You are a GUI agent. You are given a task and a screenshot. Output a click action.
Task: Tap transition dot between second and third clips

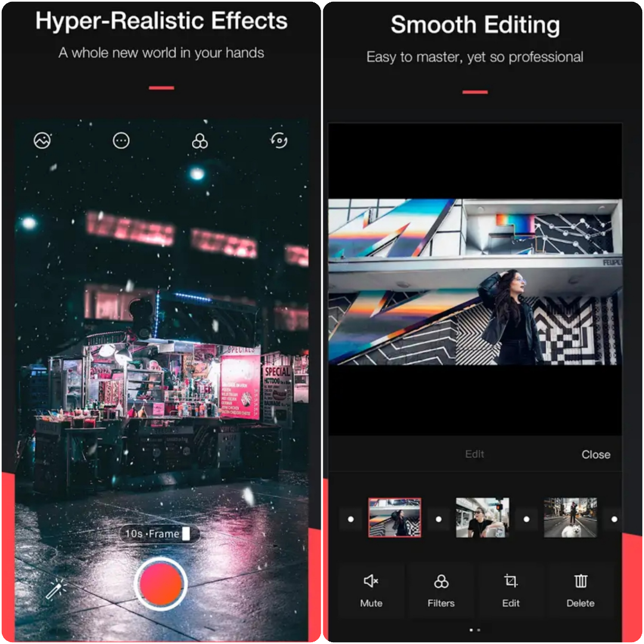[x=526, y=519]
